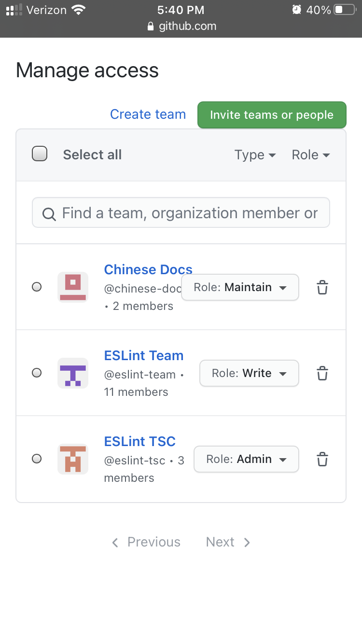This screenshot has width=362, height=644.
Task: Click the lock icon beside github.com
Action: (151, 27)
